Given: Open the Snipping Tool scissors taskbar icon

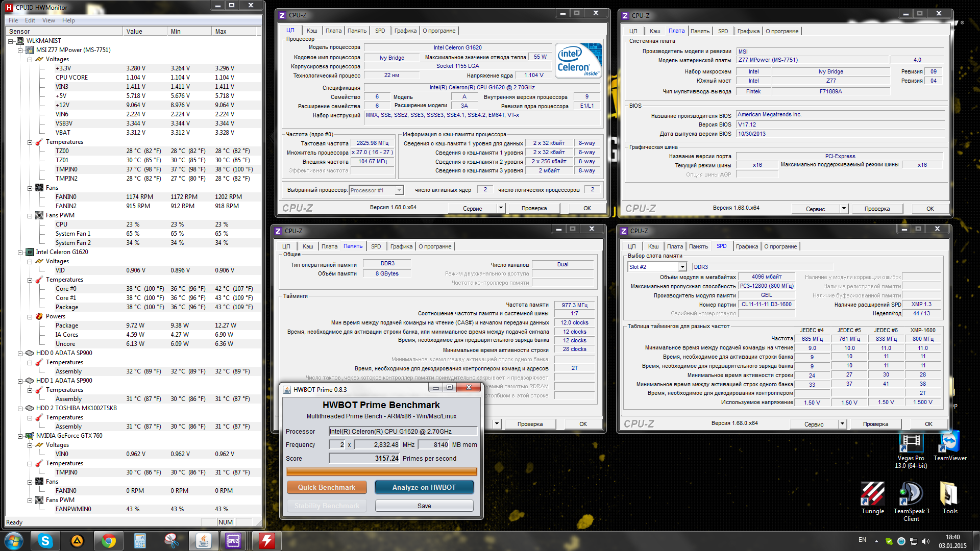Looking at the screenshot, I should [171, 541].
